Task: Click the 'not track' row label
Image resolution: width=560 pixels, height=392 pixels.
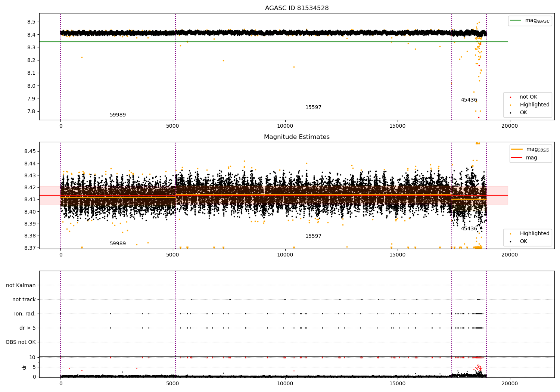Action: tap(24, 300)
